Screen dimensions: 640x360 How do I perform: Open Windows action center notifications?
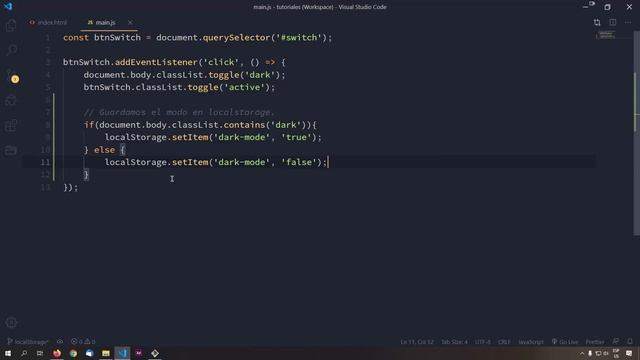(629, 353)
